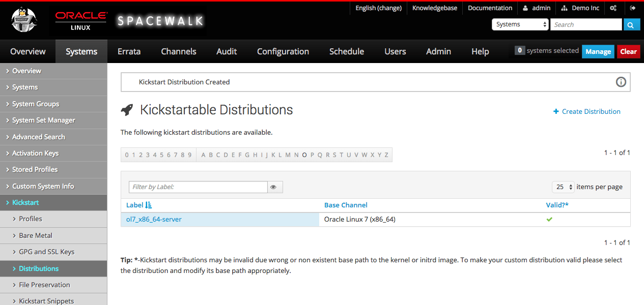Open GPG and SSL Keys in sidebar

pyautogui.click(x=53, y=252)
